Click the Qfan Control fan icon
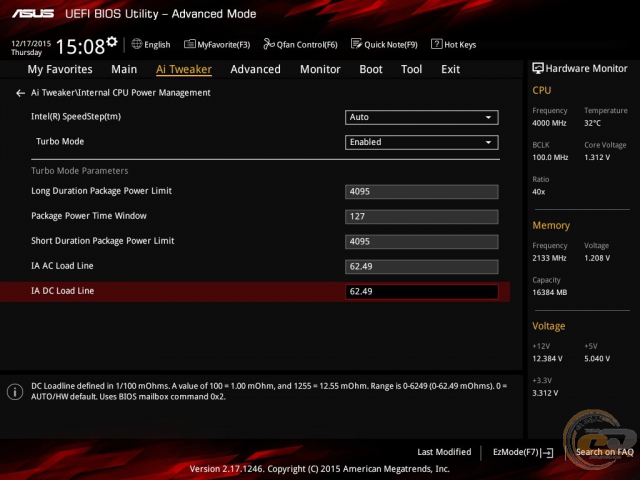Image resolution: width=640 pixels, height=480 pixels. pyautogui.click(x=269, y=44)
